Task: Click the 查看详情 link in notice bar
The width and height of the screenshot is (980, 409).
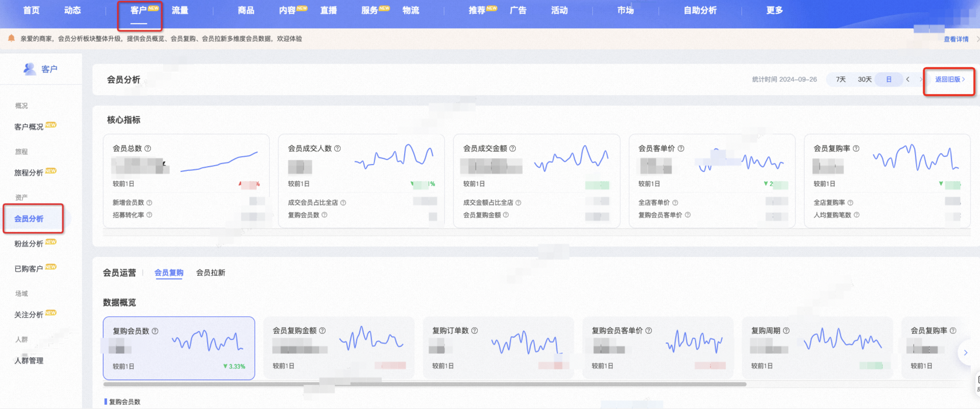Action: (956, 39)
